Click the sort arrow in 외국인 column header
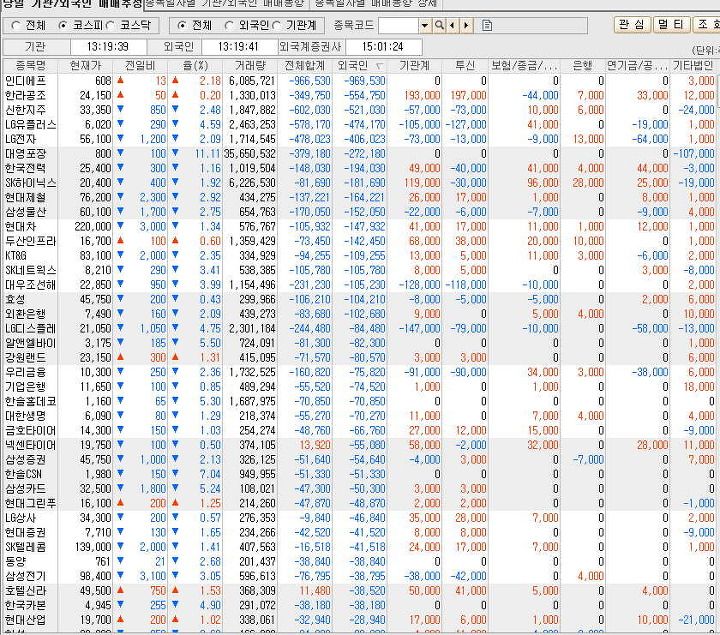This screenshot has width=720, height=635. 379,66
